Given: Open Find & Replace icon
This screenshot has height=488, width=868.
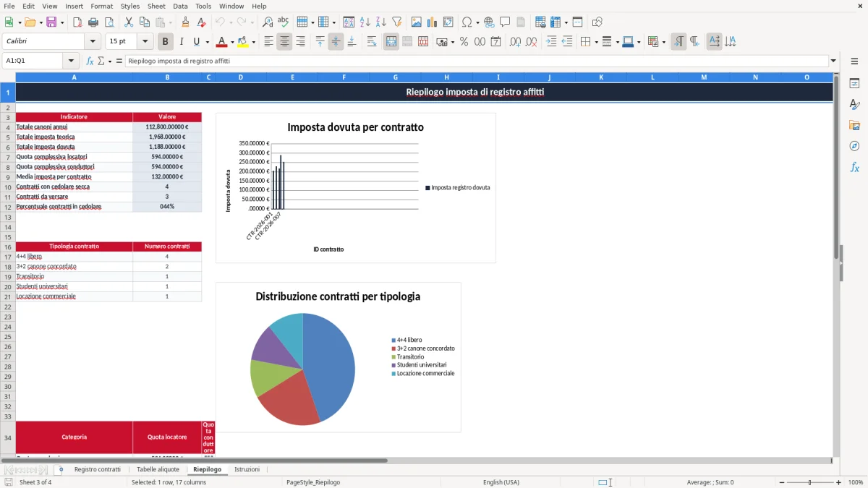Looking at the screenshot, I should (268, 22).
